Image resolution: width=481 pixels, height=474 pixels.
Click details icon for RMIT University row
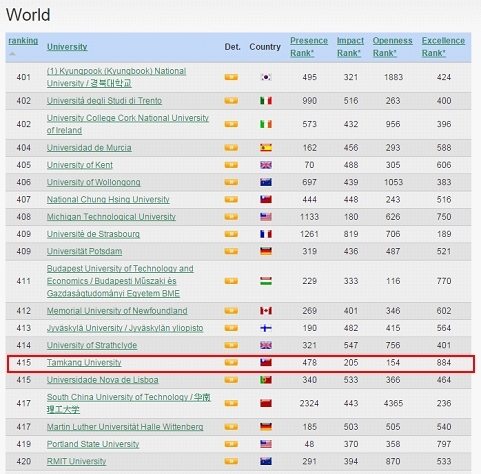(231, 461)
